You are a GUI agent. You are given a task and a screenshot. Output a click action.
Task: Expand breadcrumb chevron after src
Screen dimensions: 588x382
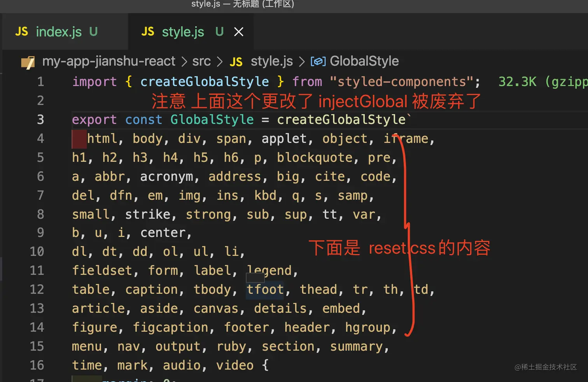pyautogui.click(x=220, y=61)
